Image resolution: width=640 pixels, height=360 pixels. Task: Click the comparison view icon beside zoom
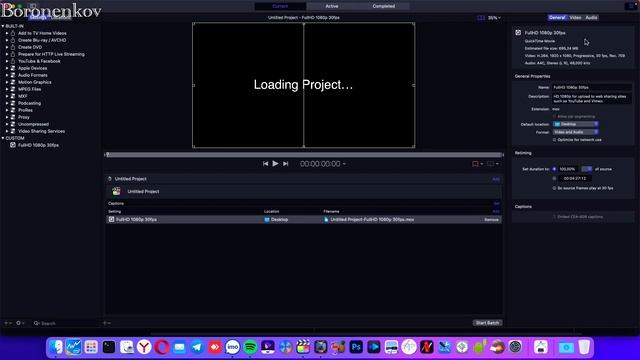point(481,18)
